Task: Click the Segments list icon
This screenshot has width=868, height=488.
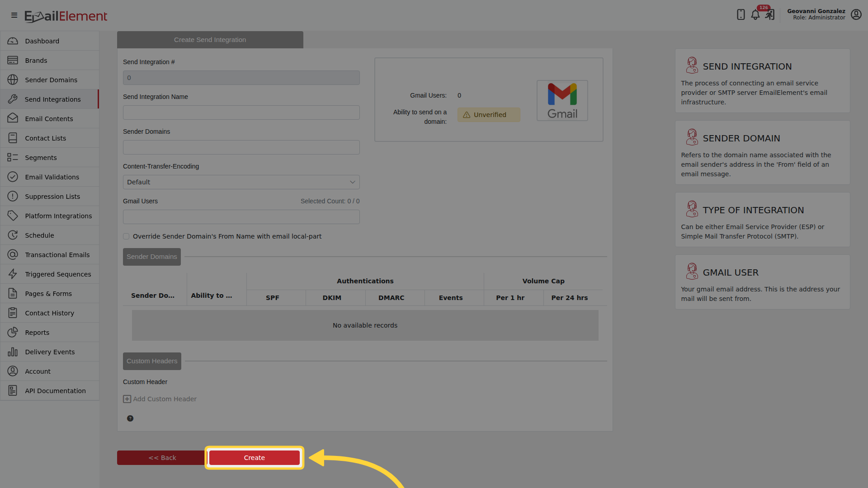Action: pyautogui.click(x=13, y=158)
